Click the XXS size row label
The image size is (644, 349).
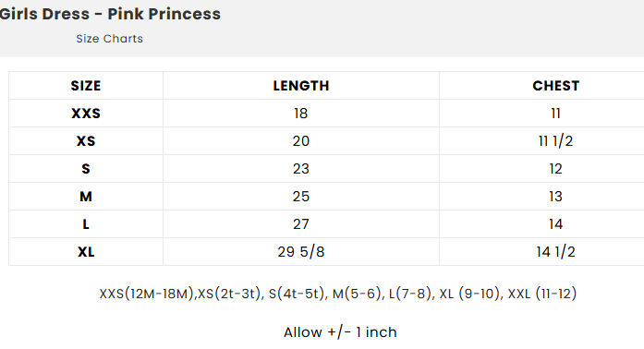86,114
